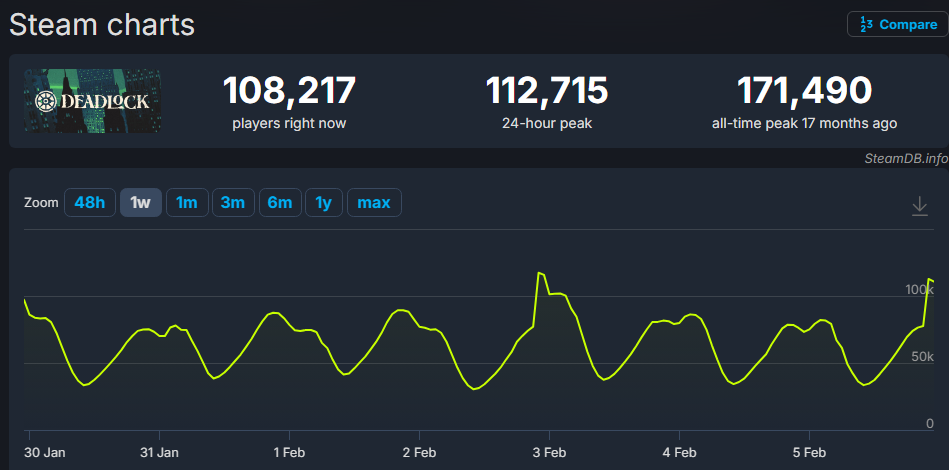
Task: Select the Steam charts heading
Action: [102, 25]
